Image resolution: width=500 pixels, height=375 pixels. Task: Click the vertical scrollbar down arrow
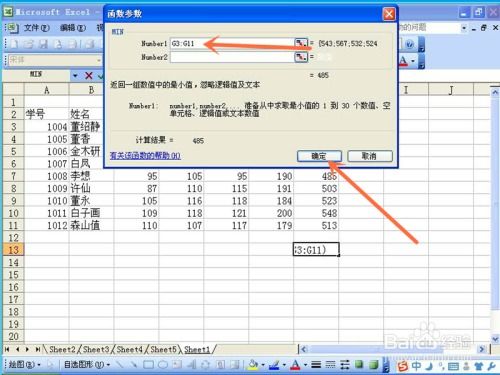(495, 339)
